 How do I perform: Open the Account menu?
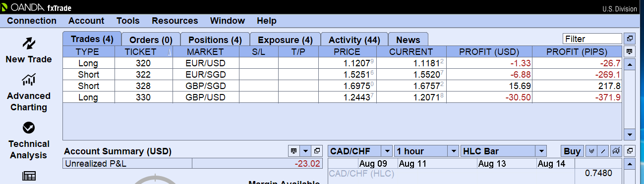[x=86, y=21]
